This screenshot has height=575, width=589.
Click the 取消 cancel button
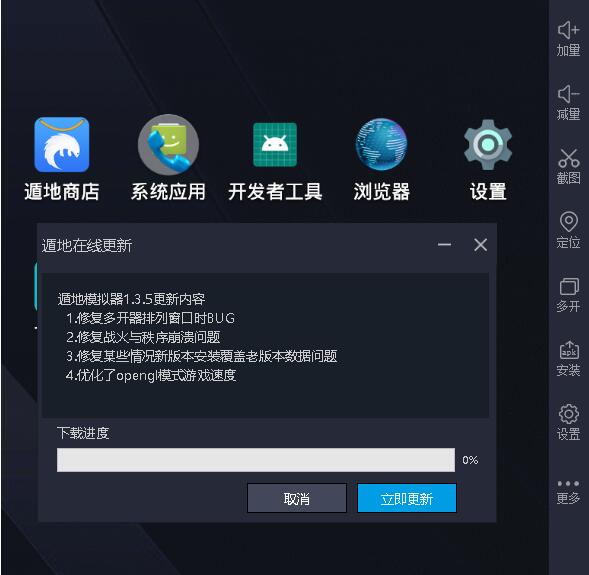point(297,498)
